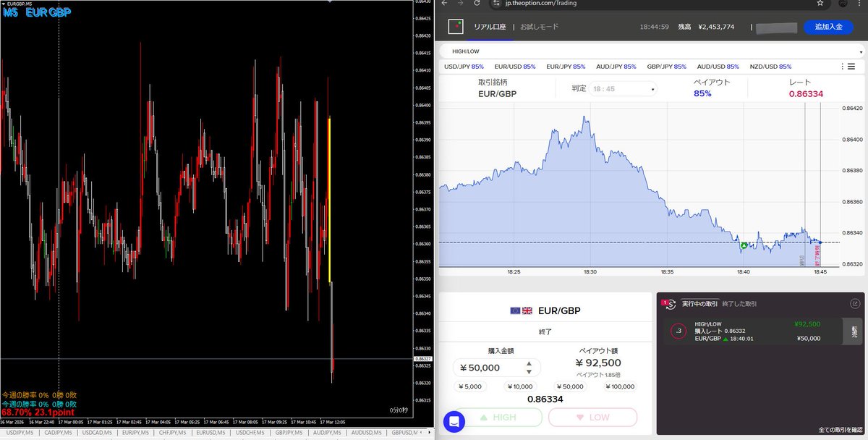Switch MT4 chart to EURJPY,M5 tab
Screen dimensions: 868x440
(135, 433)
